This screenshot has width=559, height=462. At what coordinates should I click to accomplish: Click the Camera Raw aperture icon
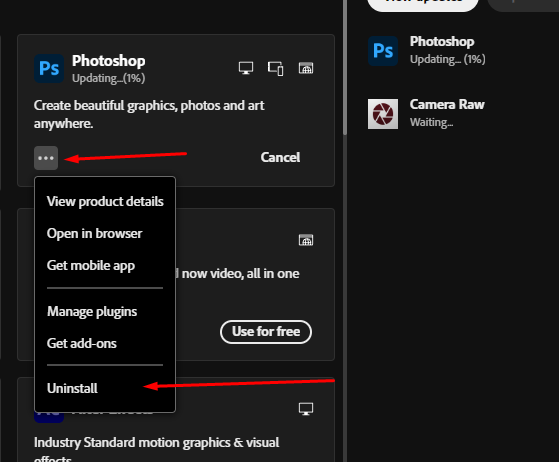click(x=383, y=114)
